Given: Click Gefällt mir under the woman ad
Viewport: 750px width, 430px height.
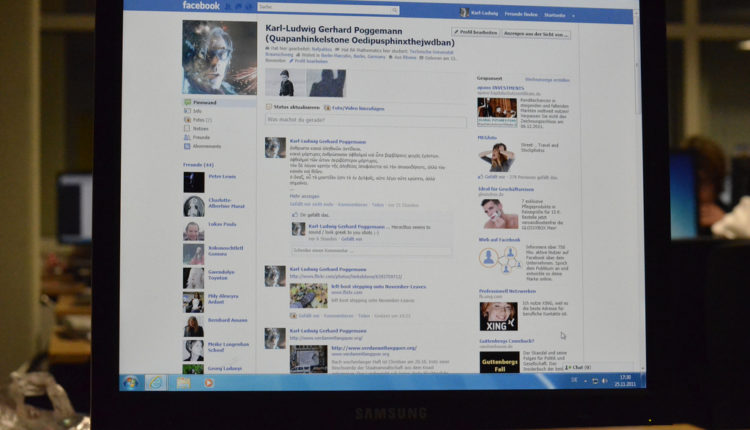Looking at the screenshot, I should [495, 177].
